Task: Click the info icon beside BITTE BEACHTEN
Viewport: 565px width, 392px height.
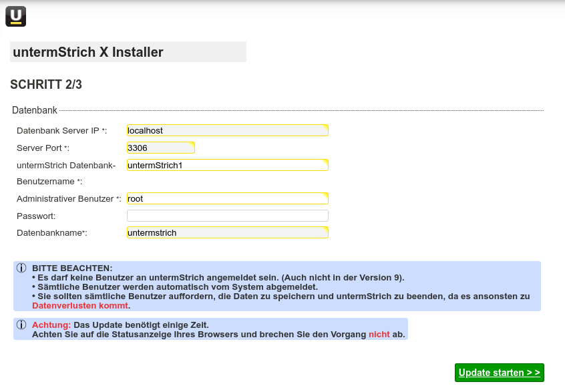Action: click(21, 268)
